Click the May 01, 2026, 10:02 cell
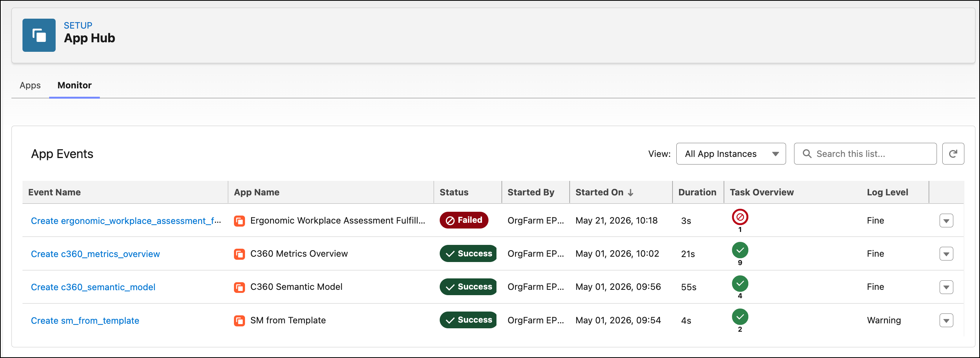980x358 pixels. 617,254
